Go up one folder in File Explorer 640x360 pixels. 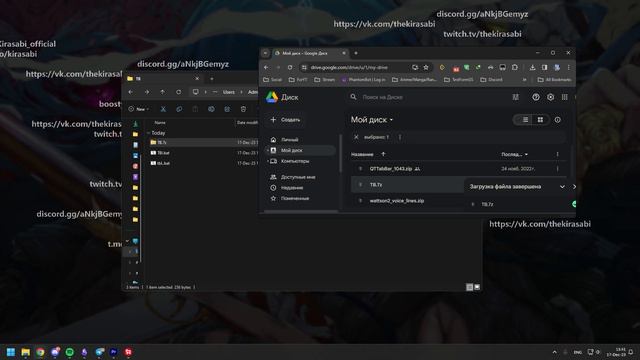click(x=162, y=92)
